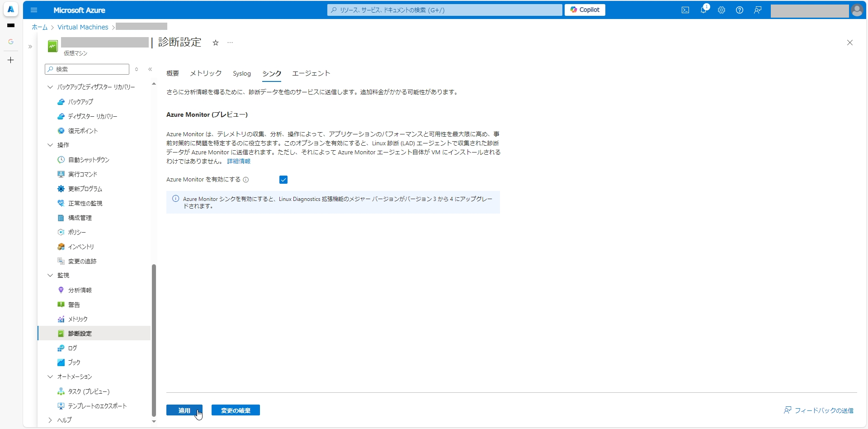
Task: Open the account avatar menu
Action: 857,10
